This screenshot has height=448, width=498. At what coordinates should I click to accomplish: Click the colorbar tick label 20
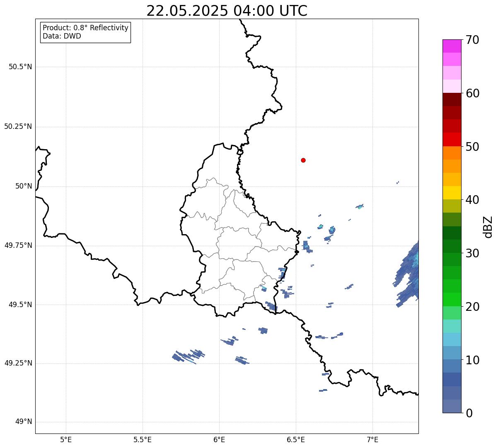point(472,307)
